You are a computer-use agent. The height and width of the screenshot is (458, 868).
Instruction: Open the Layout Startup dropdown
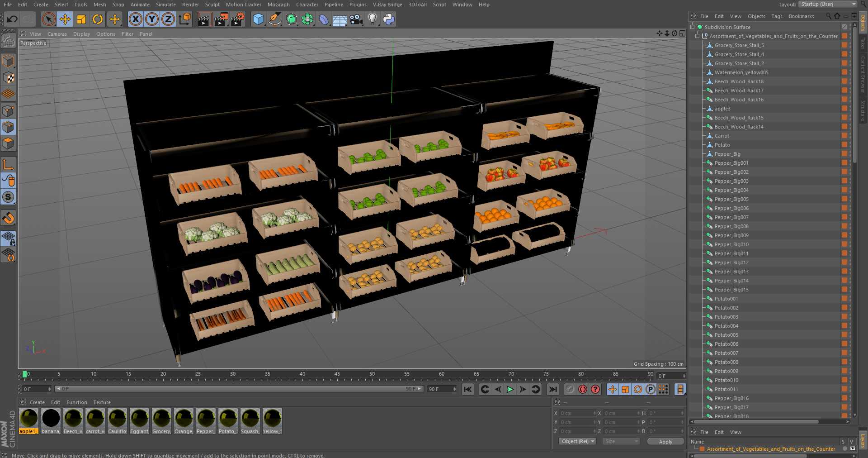tap(828, 4)
